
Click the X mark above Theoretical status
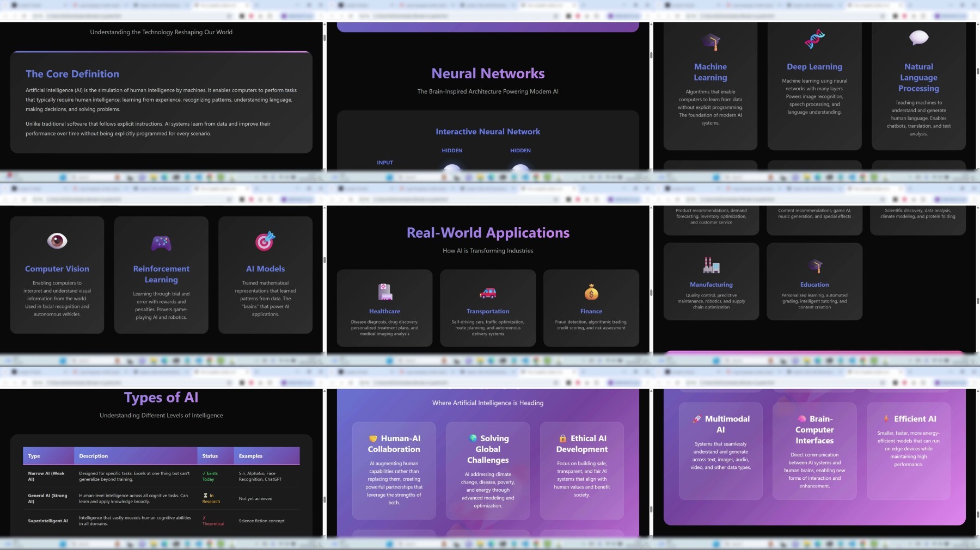(x=204, y=518)
